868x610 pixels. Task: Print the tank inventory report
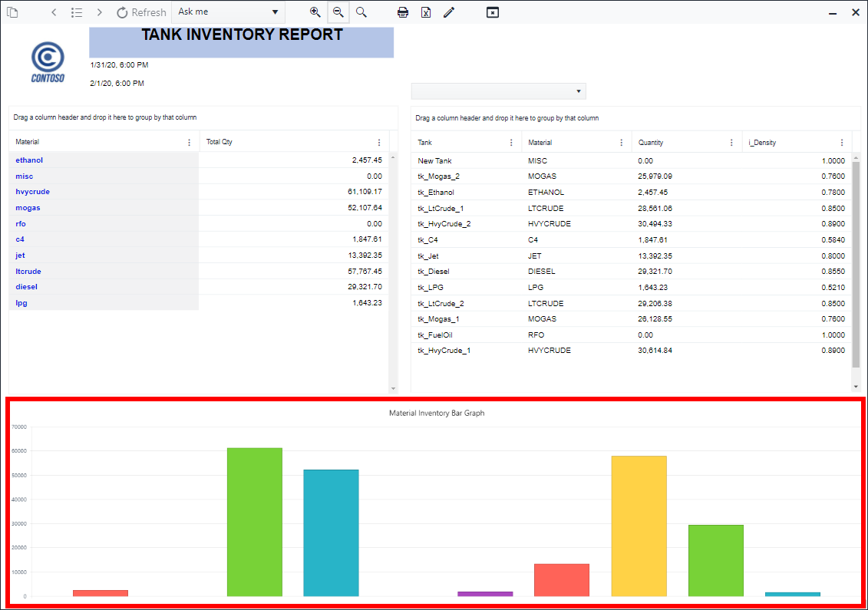pyautogui.click(x=403, y=12)
